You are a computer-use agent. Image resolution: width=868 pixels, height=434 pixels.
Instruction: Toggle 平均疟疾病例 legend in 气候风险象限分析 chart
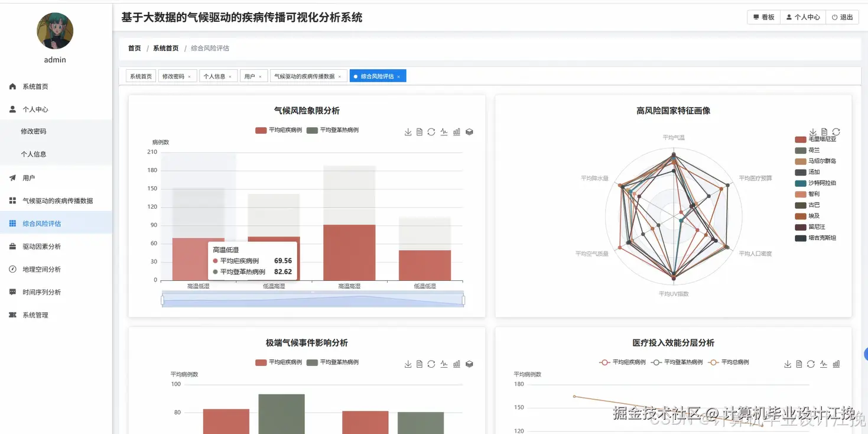tap(278, 130)
